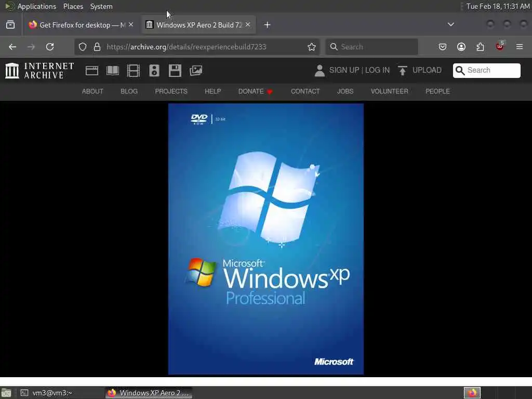This screenshot has width=532, height=399.
Task: Open the DONATE link
Action: coord(255,91)
